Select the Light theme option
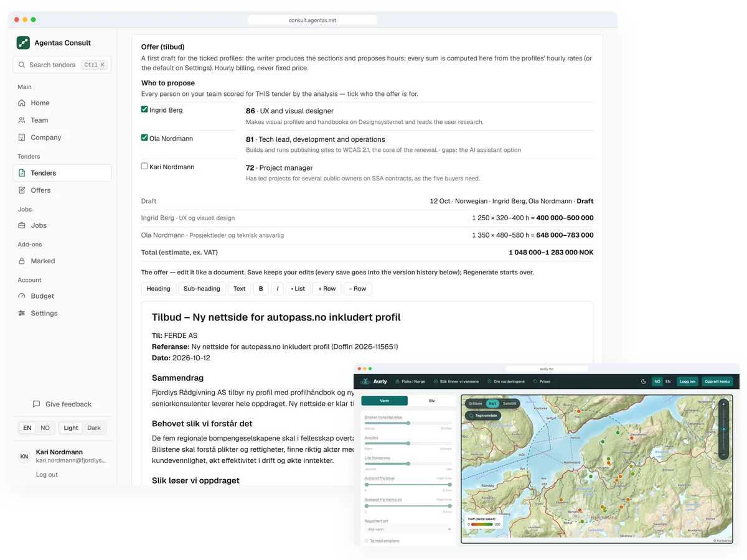Viewport: 747px width, 560px height. click(71, 428)
